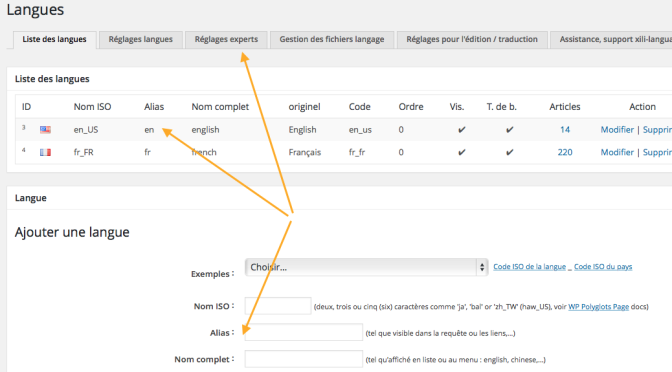This screenshot has width=672, height=372.
Task: Click the T. de b. checkmark for en_US
Action: (509, 129)
